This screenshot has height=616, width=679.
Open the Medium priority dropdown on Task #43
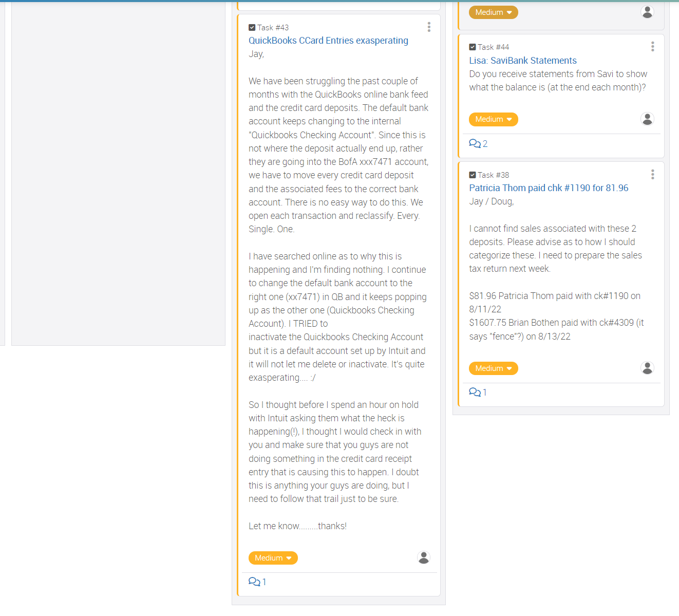273,557
